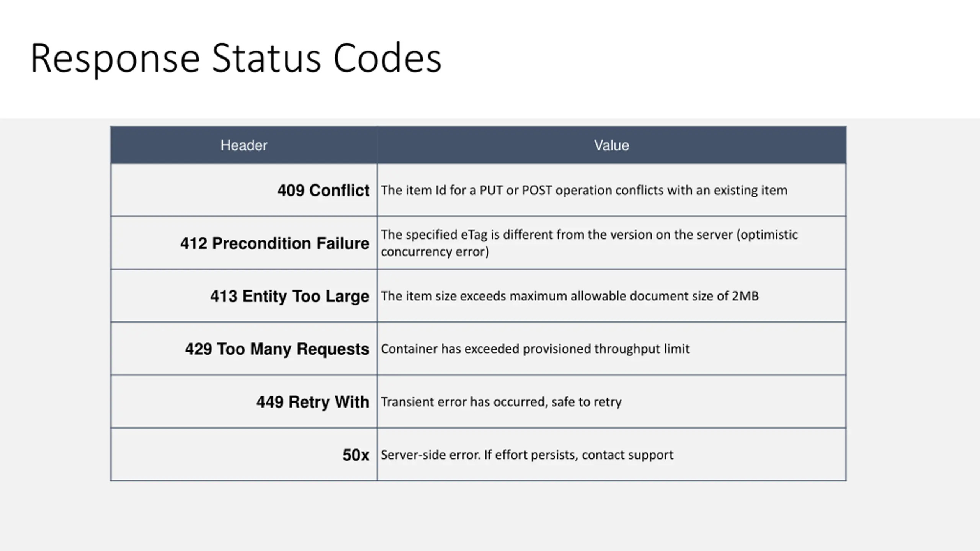Click the word Response in title

click(x=115, y=59)
